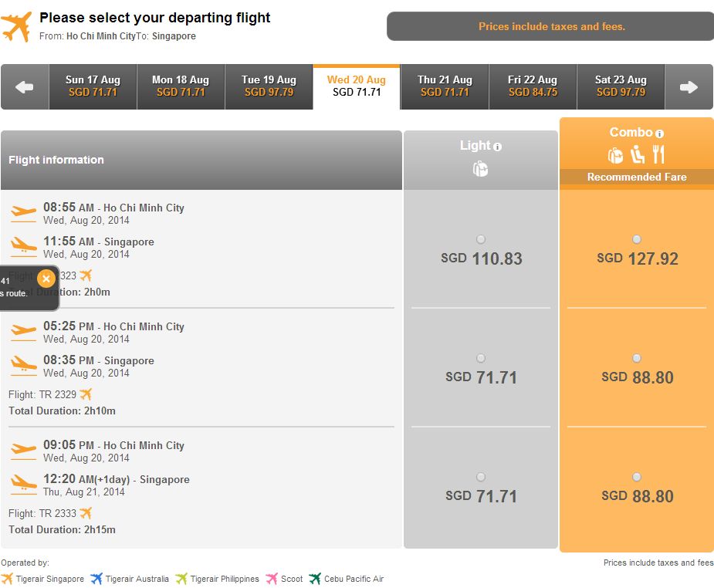The image size is (714, 588).
Task: Select Light fare SGD 110.83 radio button
Action: click(x=480, y=239)
